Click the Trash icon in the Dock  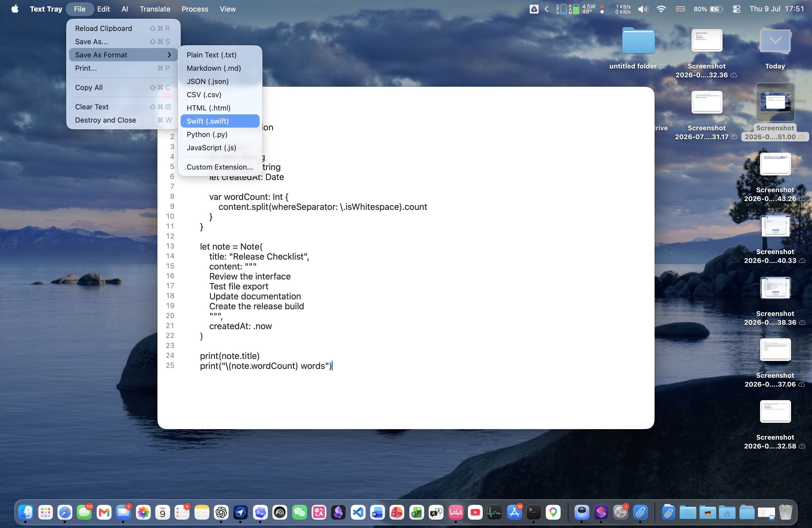785,512
